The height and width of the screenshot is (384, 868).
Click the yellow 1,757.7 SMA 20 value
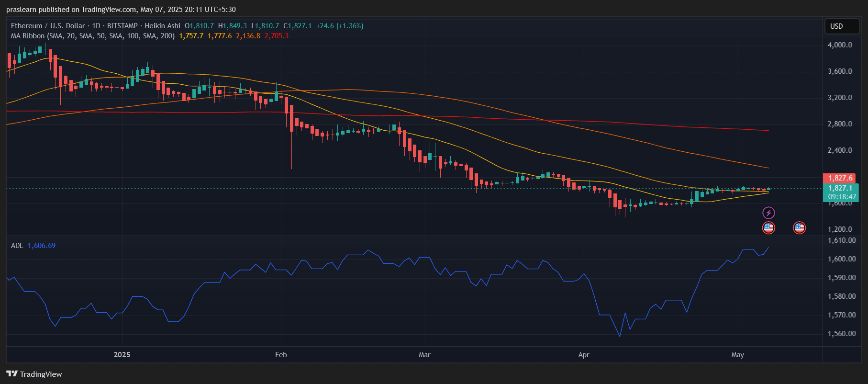click(x=191, y=36)
